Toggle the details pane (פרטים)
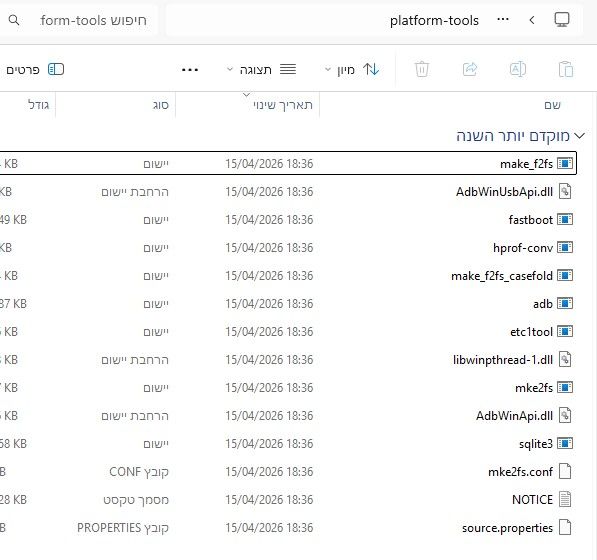597x560 pixels. (x=35, y=70)
